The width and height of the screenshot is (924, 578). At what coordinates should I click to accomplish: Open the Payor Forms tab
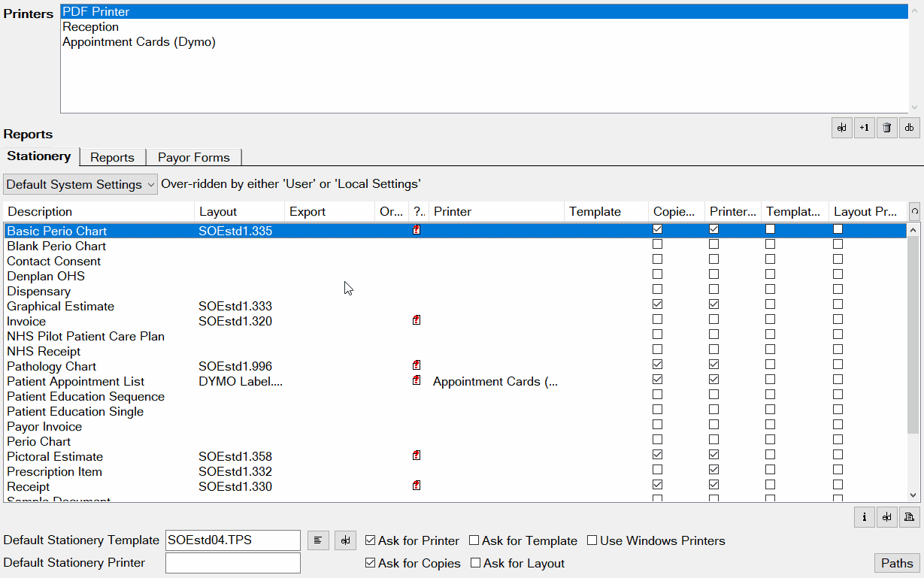(193, 157)
